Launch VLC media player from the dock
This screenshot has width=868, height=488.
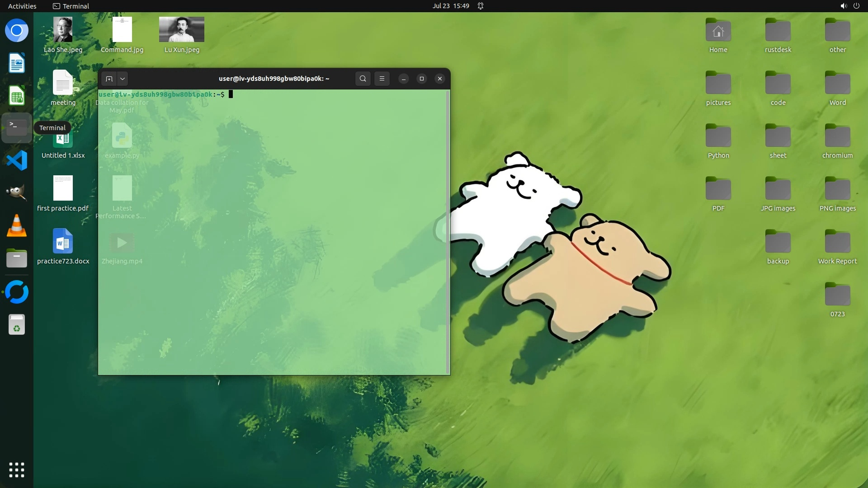(17, 226)
